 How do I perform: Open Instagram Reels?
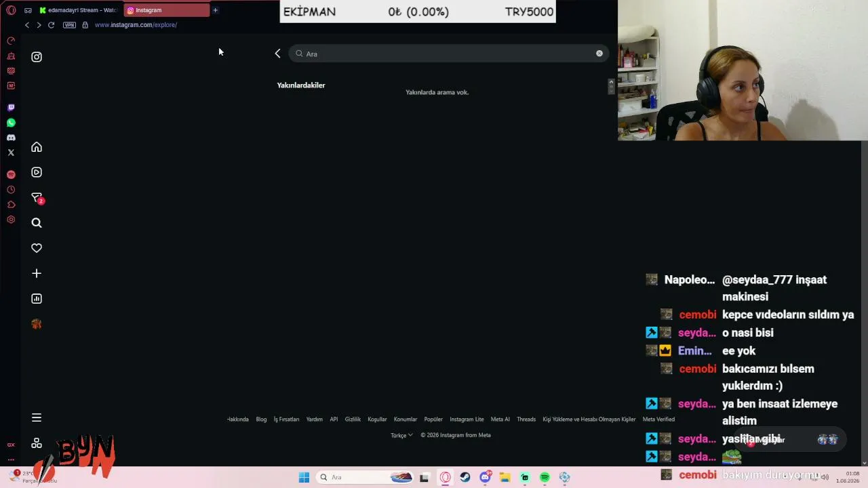37,172
